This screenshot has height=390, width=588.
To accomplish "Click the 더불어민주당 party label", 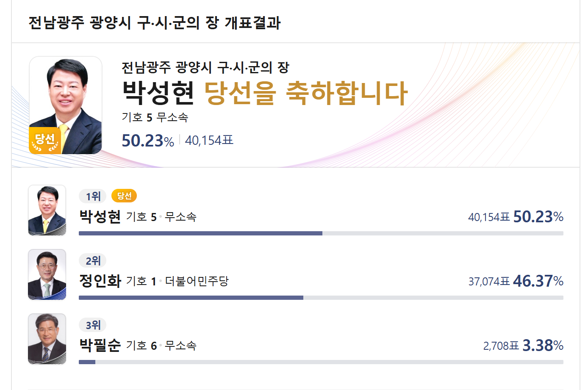I will 197,281.
